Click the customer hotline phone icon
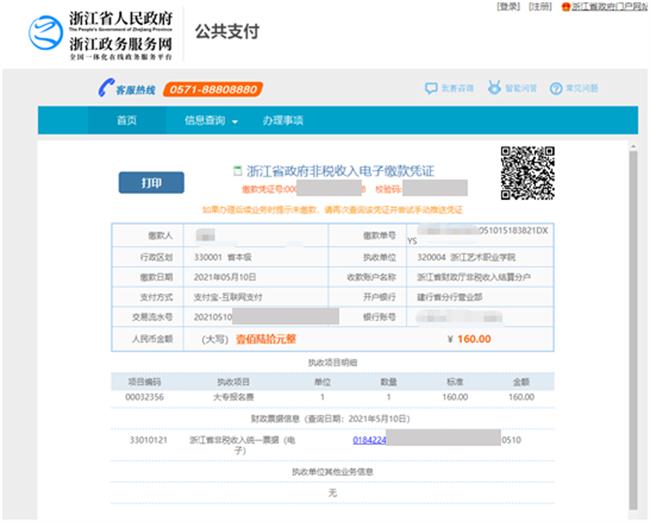Image resolution: width=650 pixels, height=522 pixels. tap(104, 89)
